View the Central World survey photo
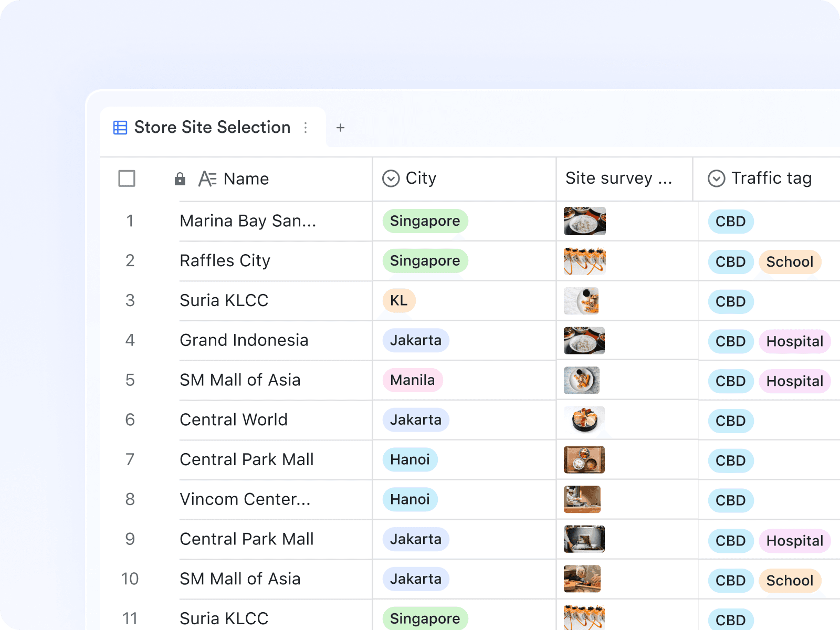Image resolution: width=840 pixels, height=630 pixels. coord(584,420)
